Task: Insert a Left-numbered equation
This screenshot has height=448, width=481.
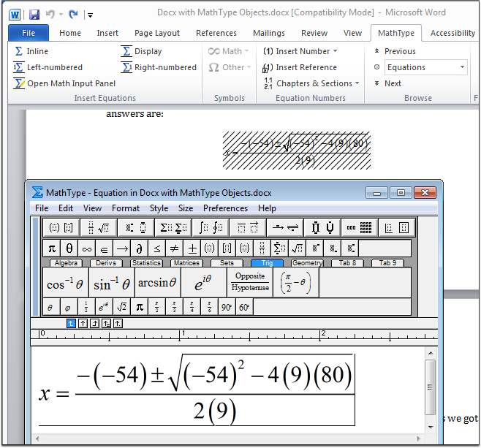Action: [x=48, y=67]
